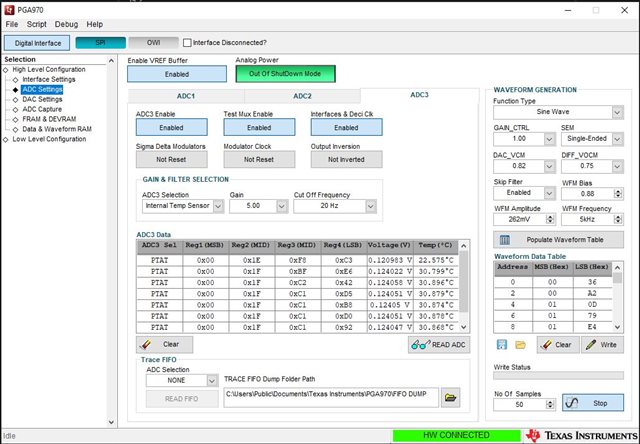Select DAC Settings in tree
Image resolution: width=640 pixels, height=444 pixels.
coord(42,99)
